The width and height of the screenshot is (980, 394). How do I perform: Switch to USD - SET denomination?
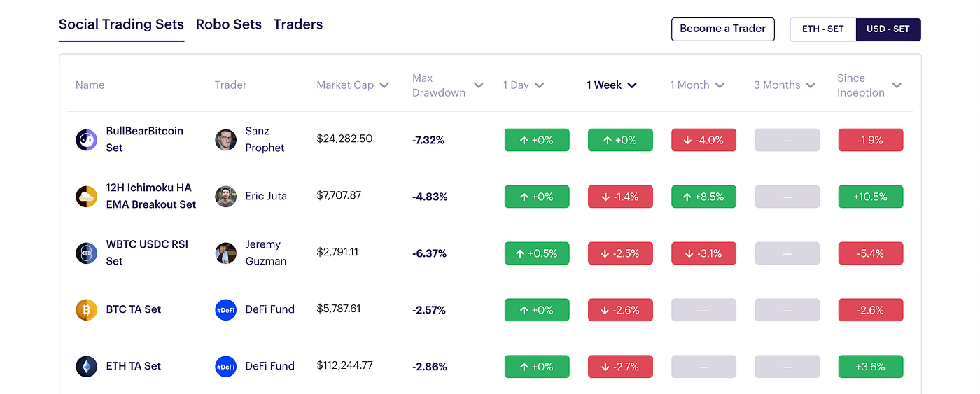tap(888, 29)
